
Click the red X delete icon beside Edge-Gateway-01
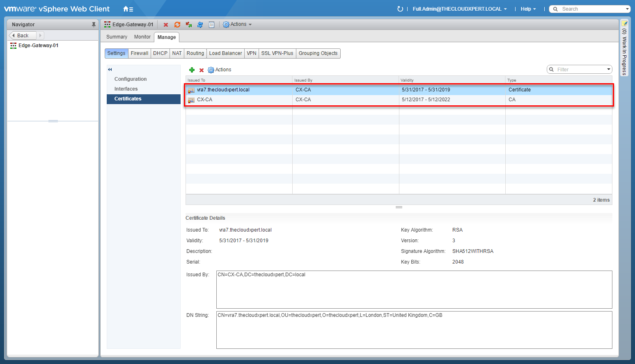point(166,25)
